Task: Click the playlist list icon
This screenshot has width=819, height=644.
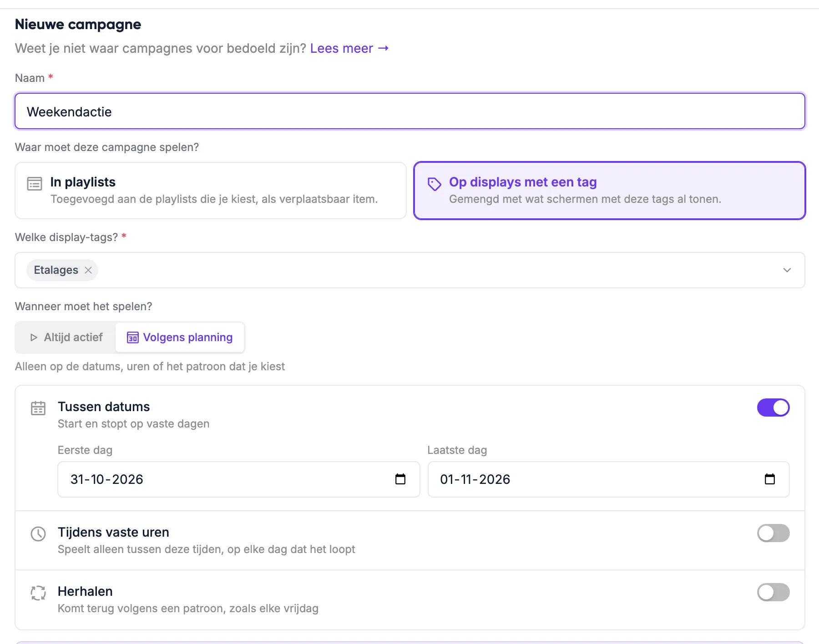Action: [35, 184]
